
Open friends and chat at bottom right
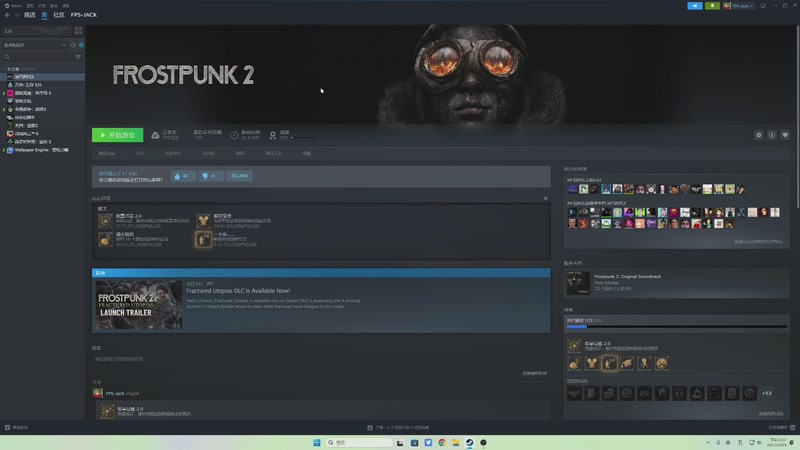tap(782, 428)
